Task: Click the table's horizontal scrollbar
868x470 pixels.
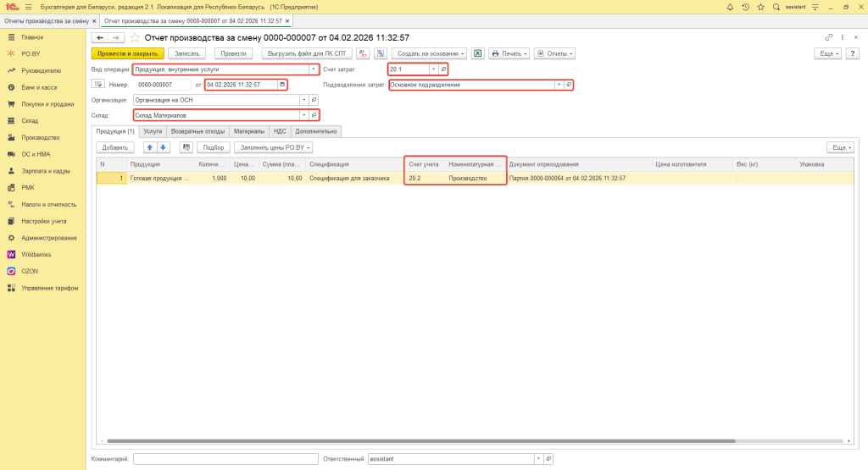Action: [x=420, y=441]
